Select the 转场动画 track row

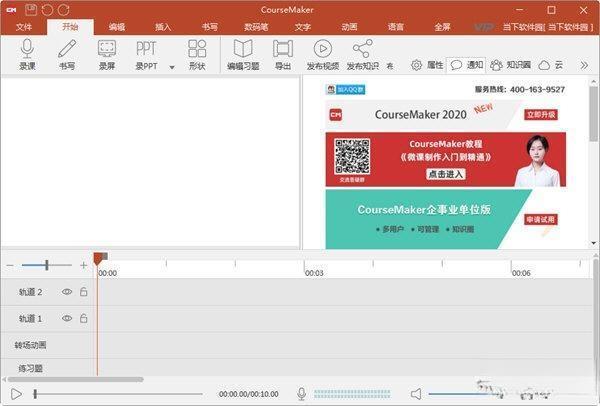[x=297, y=345]
